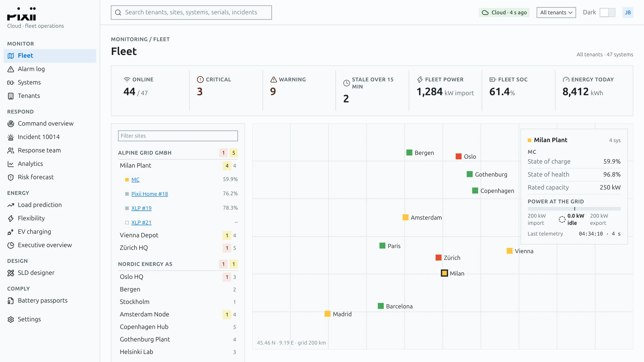Open Fleet map view in sidebar
Image resolution: width=644 pixels, height=362 pixels.
point(50,56)
